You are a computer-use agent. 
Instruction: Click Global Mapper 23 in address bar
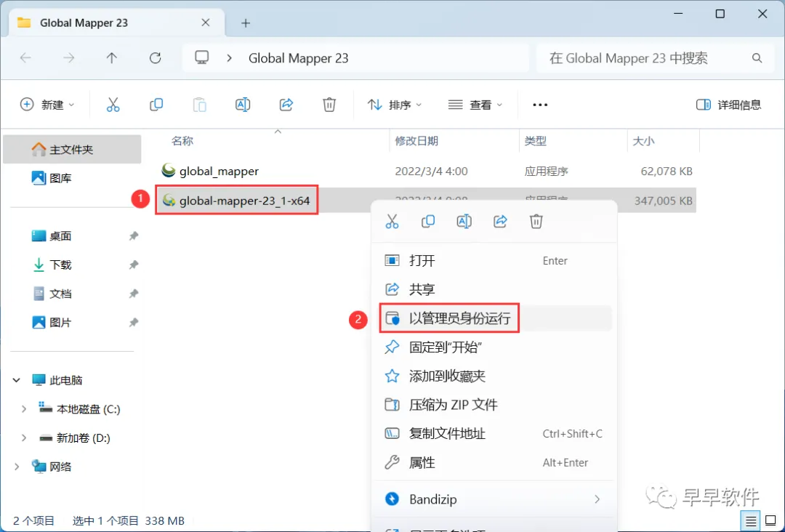(x=299, y=58)
